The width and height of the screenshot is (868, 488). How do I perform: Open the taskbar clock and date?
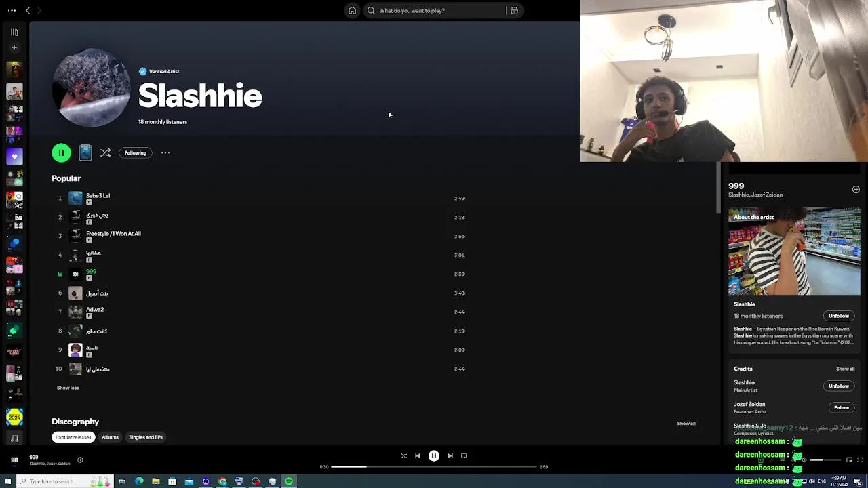coord(840,481)
